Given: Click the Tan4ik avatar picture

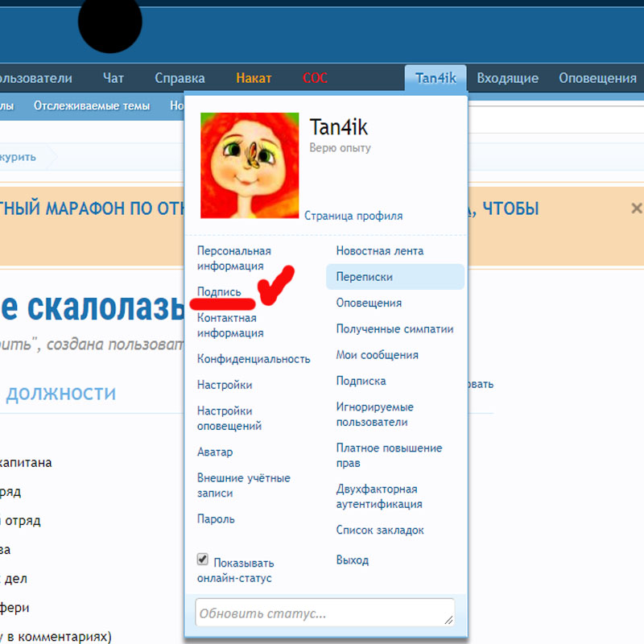Looking at the screenshot, I should 250,166.
